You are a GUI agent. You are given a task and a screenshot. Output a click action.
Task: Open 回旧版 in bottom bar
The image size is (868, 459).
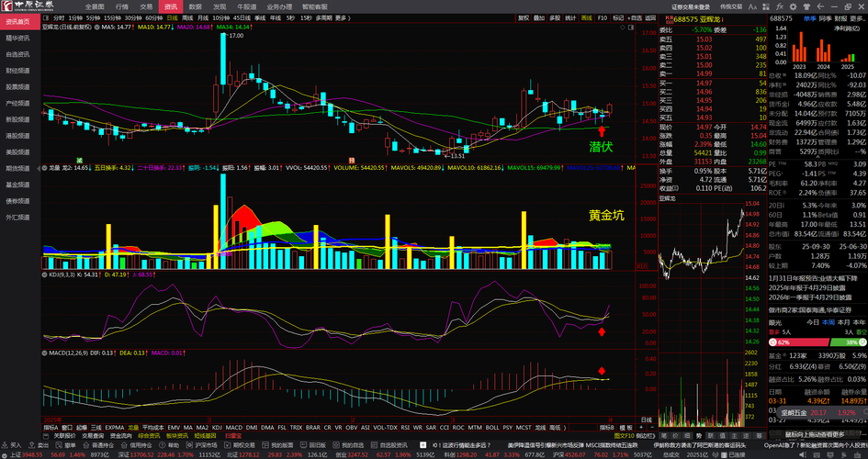[x=314, y=444]
